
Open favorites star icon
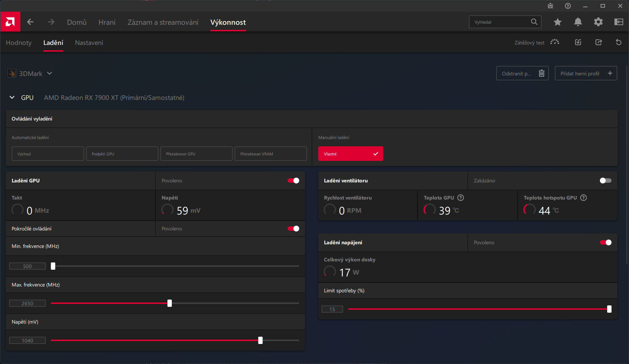pyautogui.click(x=557, y=22)
